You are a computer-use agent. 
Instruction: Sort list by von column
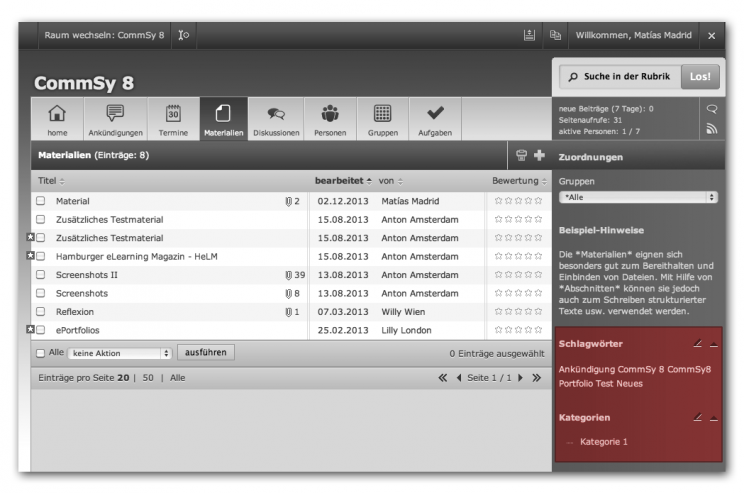pos(391,181)
